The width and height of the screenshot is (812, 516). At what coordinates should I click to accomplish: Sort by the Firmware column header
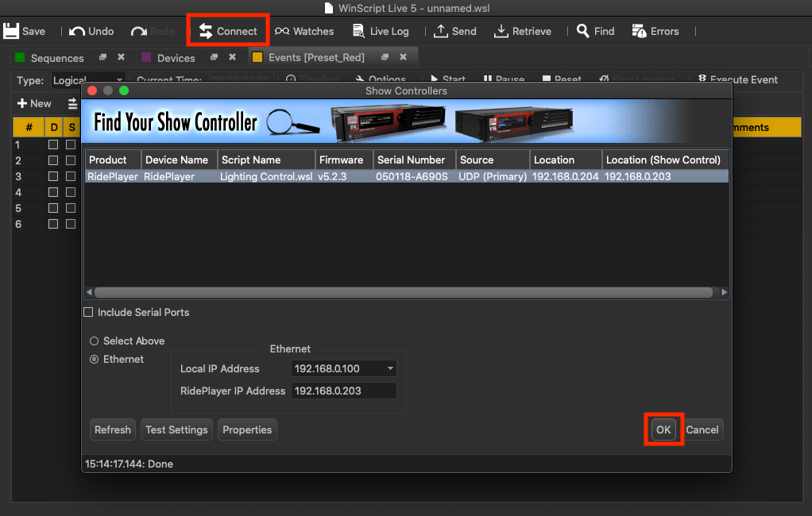pyautogui.click(x=344, y=160)
